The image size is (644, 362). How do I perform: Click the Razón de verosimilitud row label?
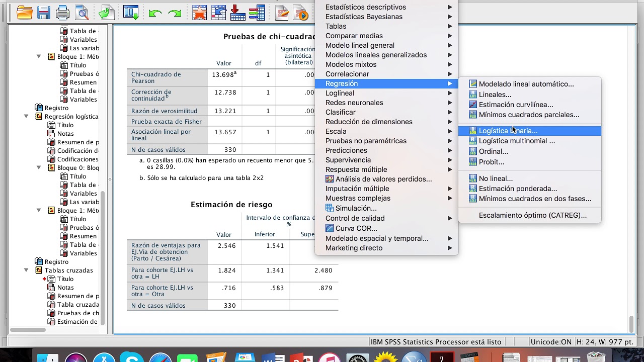click(x=164, y=111)
